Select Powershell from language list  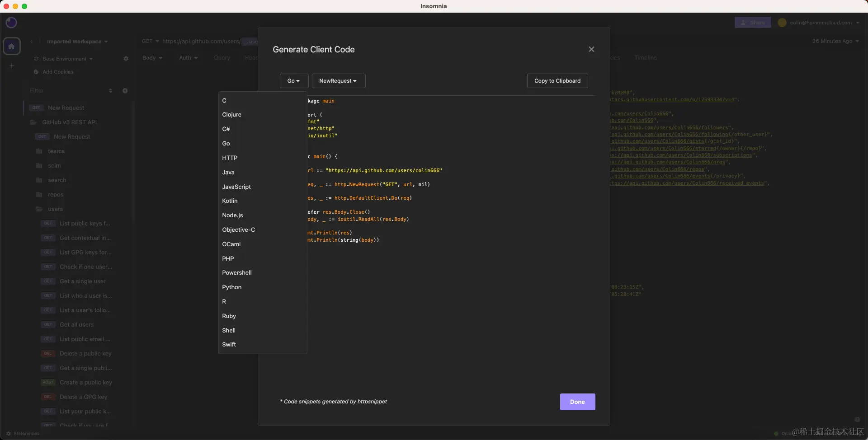(263, 273)
